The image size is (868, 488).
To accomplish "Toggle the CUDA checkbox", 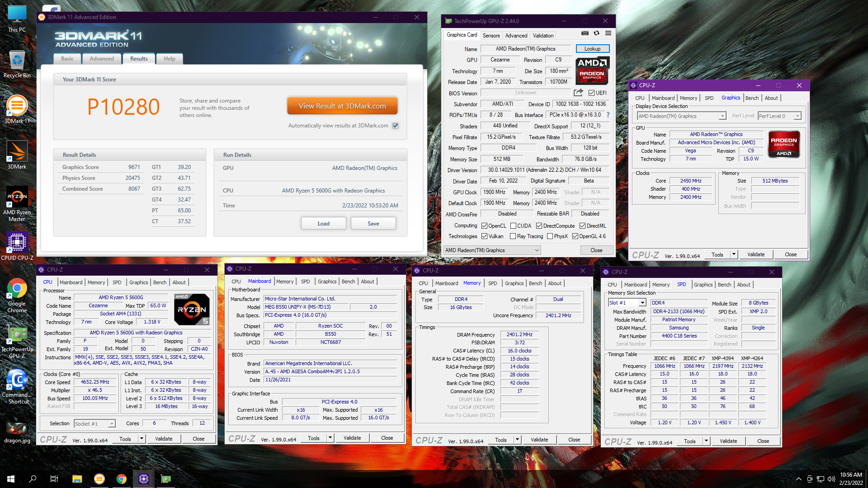I will pos(514,226).
